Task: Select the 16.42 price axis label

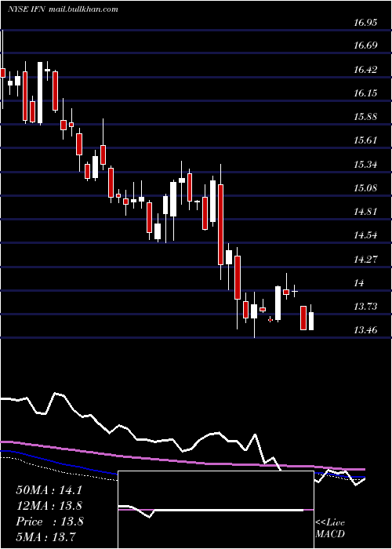Action: pos(365,69)
